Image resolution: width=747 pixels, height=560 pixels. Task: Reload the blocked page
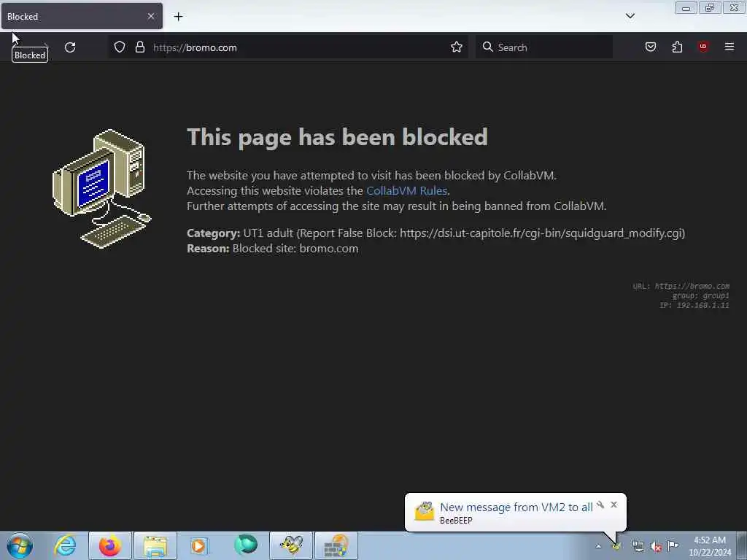pyautogui.click(x=70, y=47)
